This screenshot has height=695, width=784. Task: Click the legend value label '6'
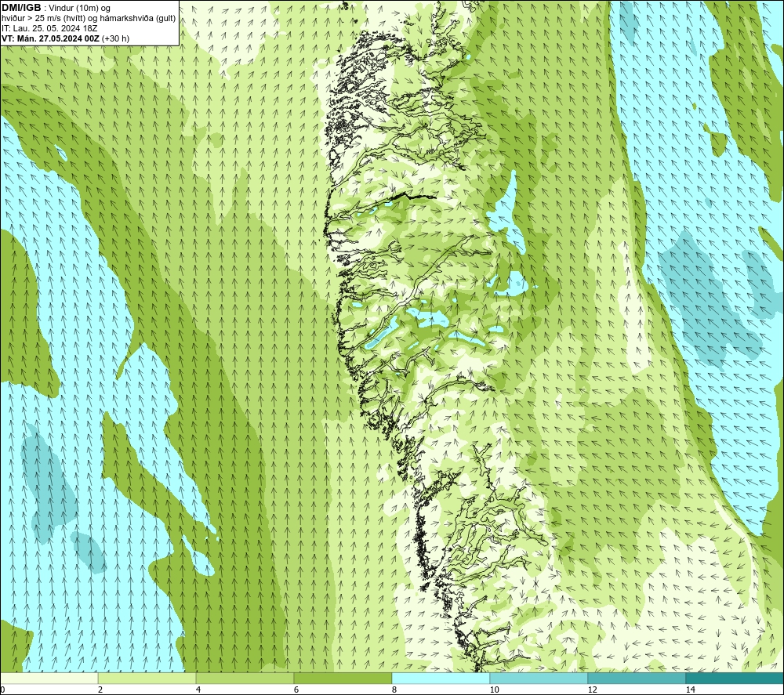tap(296, 690)
